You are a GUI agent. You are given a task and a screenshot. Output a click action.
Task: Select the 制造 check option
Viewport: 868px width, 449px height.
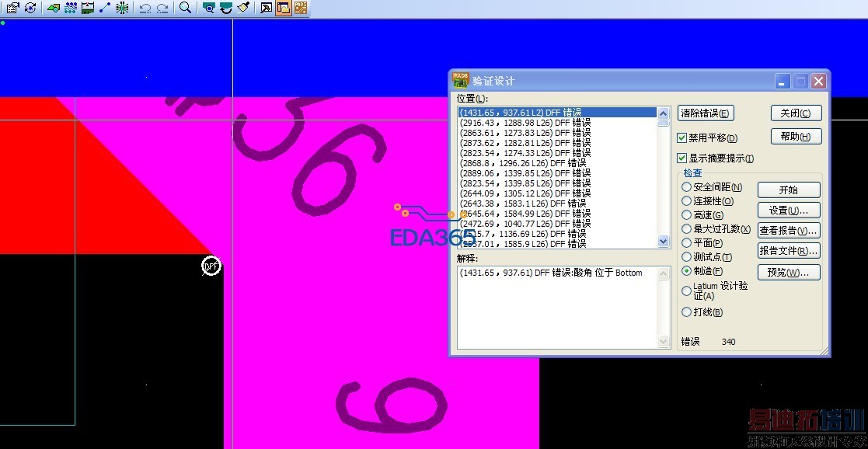[686, 271]
